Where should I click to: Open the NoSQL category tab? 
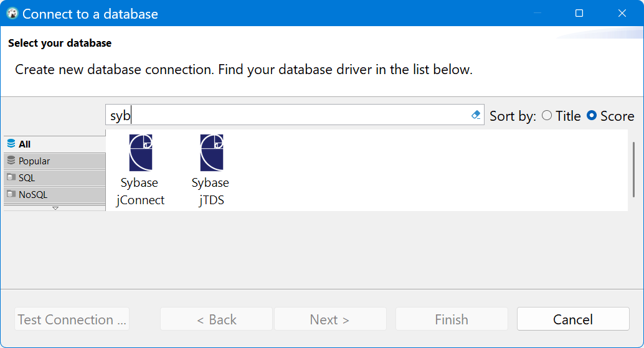pos(55,194)
